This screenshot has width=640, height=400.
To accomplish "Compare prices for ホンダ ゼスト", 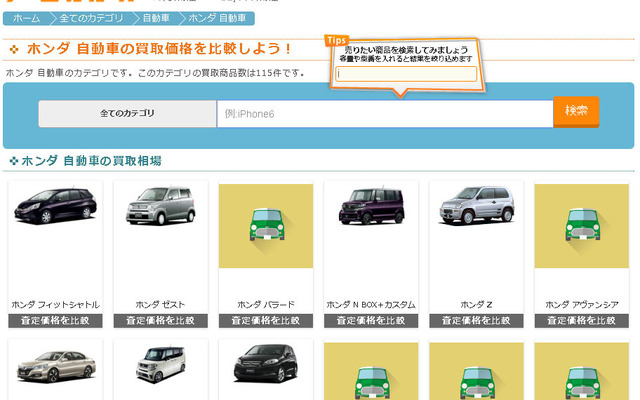I will click(161, 321).
